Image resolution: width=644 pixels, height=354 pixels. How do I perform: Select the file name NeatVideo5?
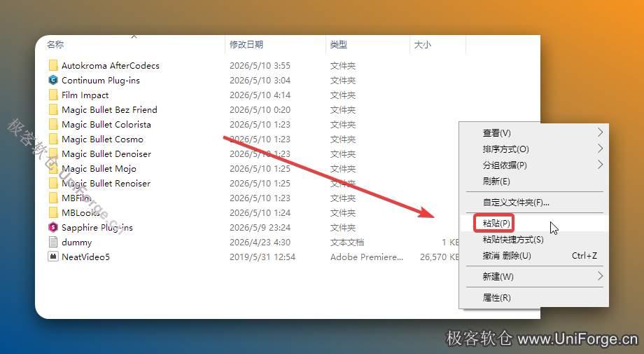[85, 257]
